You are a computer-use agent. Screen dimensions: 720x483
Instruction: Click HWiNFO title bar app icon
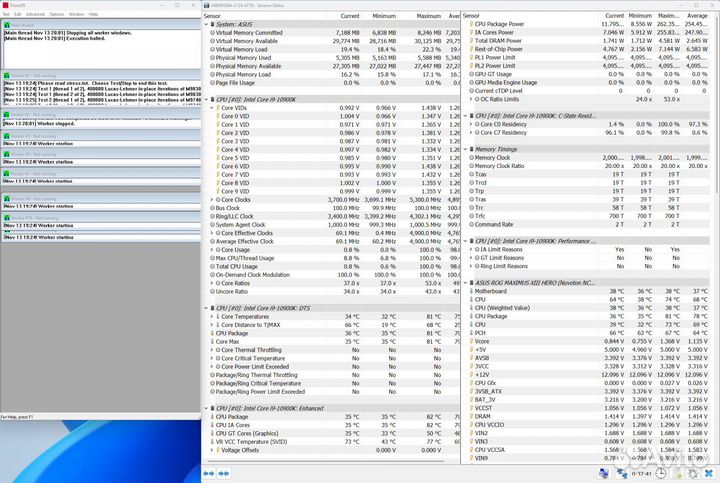coord(207,6)
